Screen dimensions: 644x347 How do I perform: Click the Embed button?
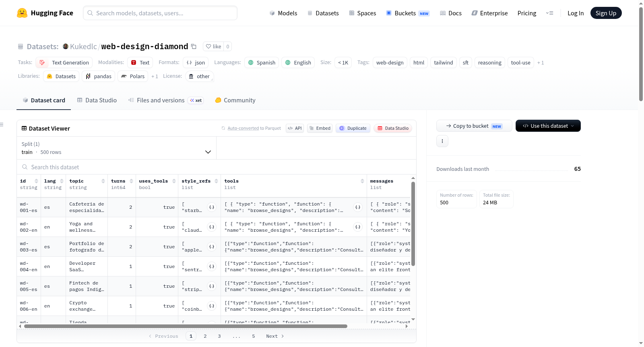click(x=320, y=128)
